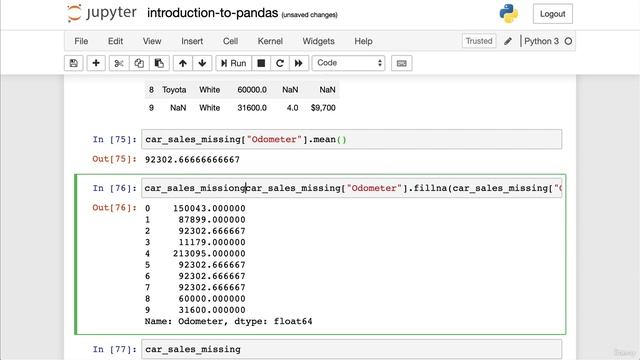Click into code cell In [75]
Screen dimensions: 640x360
pos(351,139)
